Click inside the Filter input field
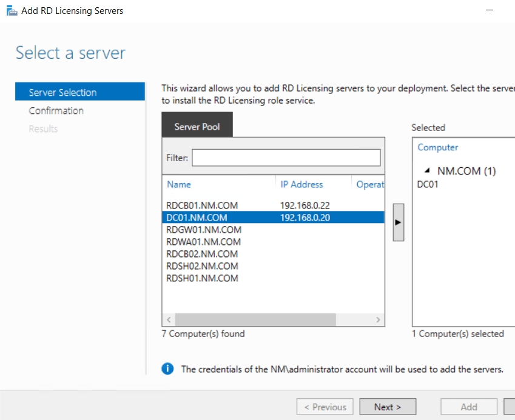 click(286, 158)
